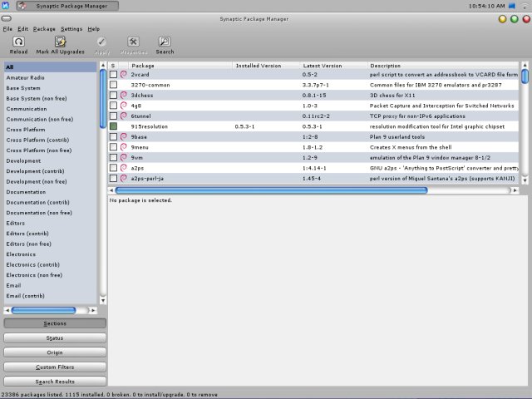
Task: Toggle status checkbox for a2ps
Action: (113, 168)
